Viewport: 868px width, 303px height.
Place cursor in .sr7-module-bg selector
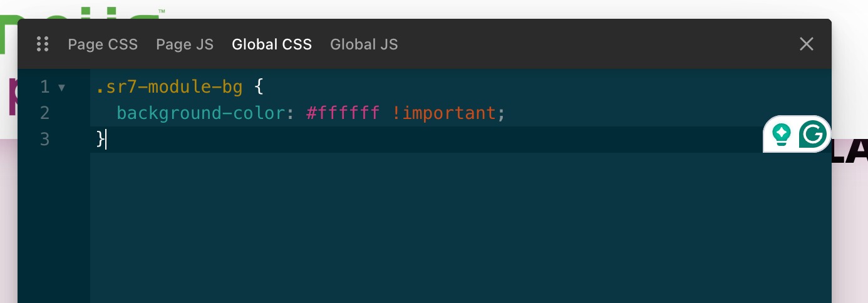pos(169,87)
